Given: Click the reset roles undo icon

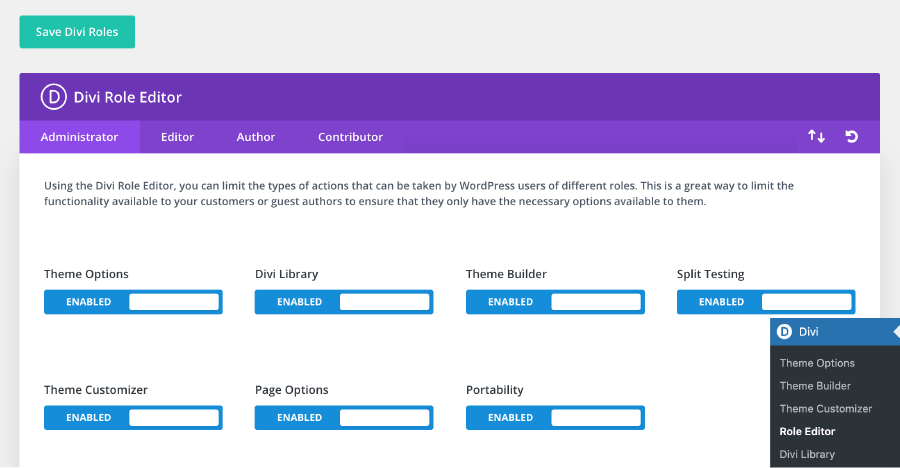Looking at the screenshot, I should coord(852,137).
